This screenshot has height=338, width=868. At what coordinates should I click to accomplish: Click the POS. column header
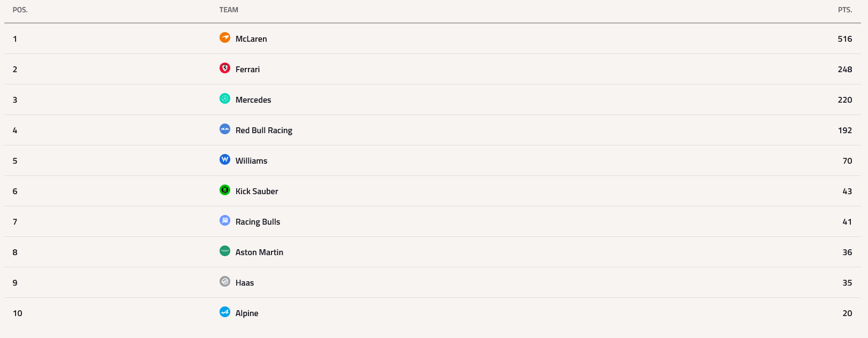pos(20,10)
